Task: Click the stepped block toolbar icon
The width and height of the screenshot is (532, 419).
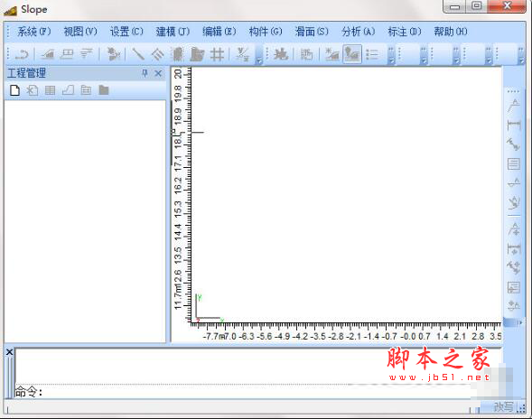Action: point(197,54)
